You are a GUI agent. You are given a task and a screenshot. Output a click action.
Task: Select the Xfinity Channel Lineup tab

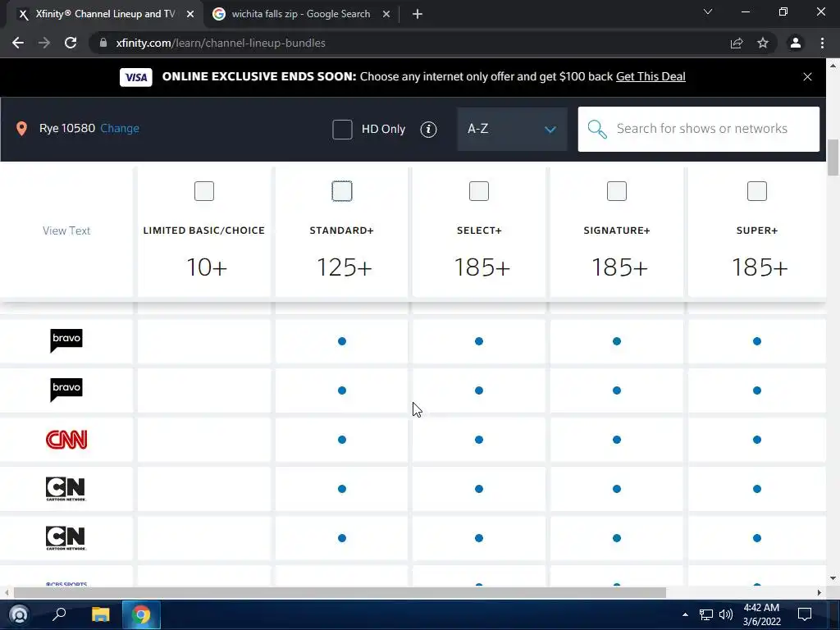105,14
